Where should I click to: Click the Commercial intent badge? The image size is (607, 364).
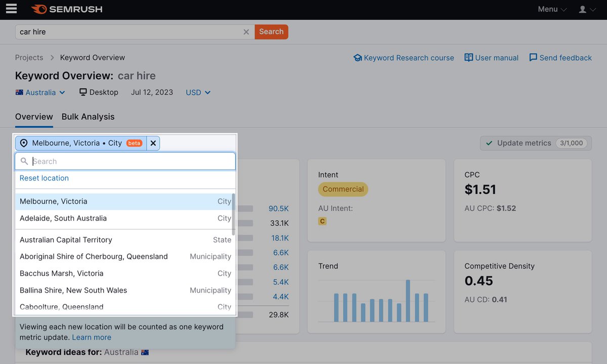[x=343, y=189]
